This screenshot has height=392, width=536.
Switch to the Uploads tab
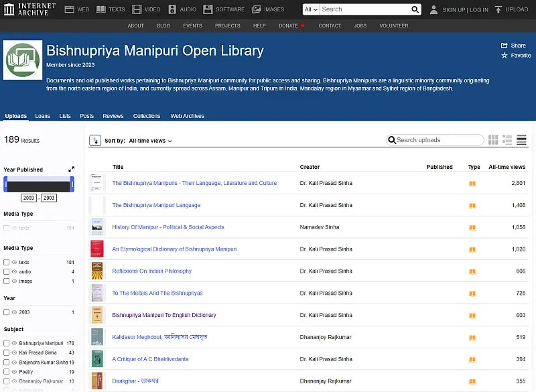[x=15, y=116]
